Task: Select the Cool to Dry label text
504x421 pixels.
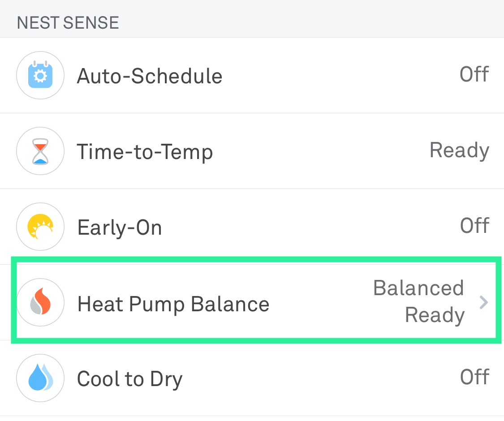Action: click(130, 379)
